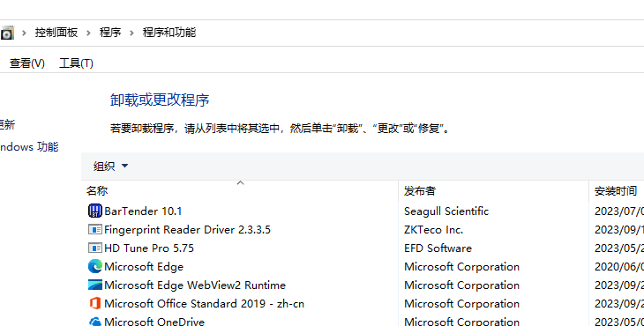Sort by the 安装时间 column header
The height and width of the screenshot is (326, 644).
(616, 190)
